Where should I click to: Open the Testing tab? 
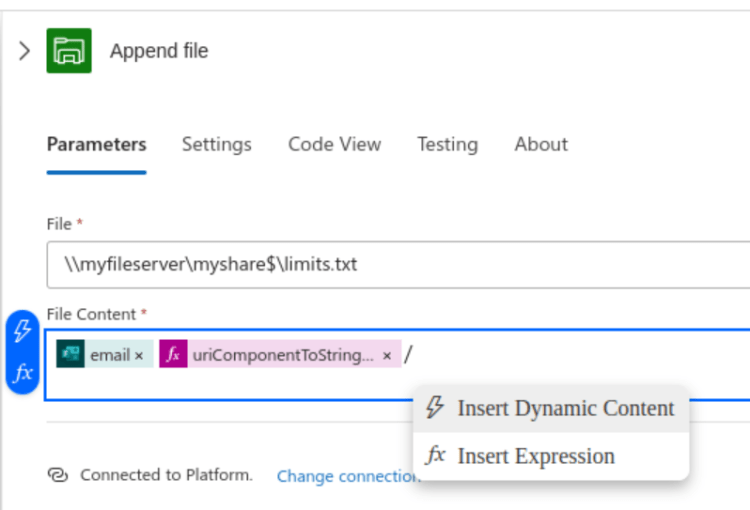(x=447, y=144)
